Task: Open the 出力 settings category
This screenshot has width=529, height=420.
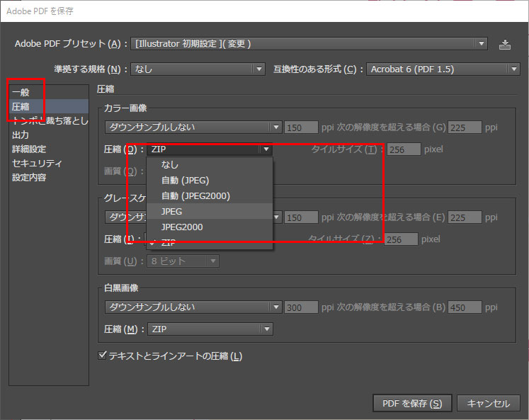Action: point(21,135)
